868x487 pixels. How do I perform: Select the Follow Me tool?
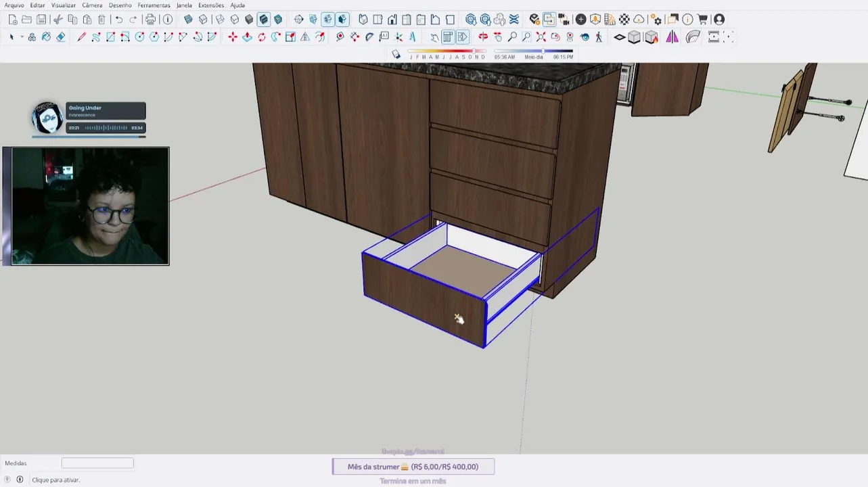(276, 37)
